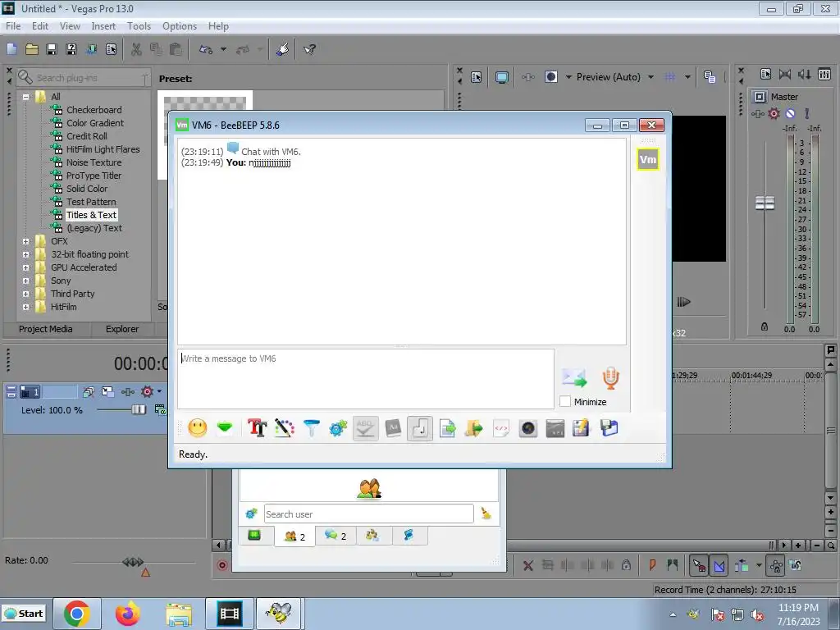This screenshot has height=630, width=840.
Task: Switch to the chats tab showing 2
Action: (x=336, y=536)
